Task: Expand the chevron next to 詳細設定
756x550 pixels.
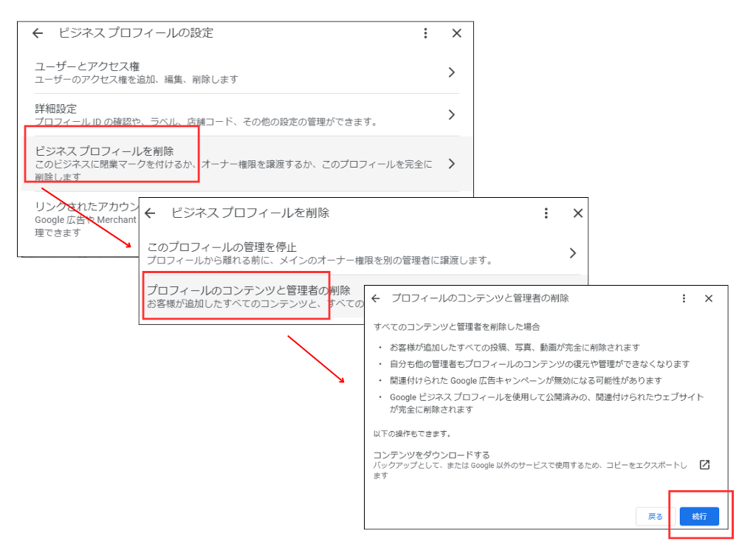Action: coord(451,114)
